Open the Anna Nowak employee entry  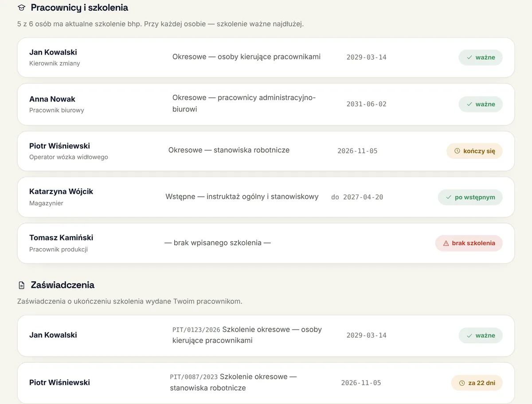266,104
